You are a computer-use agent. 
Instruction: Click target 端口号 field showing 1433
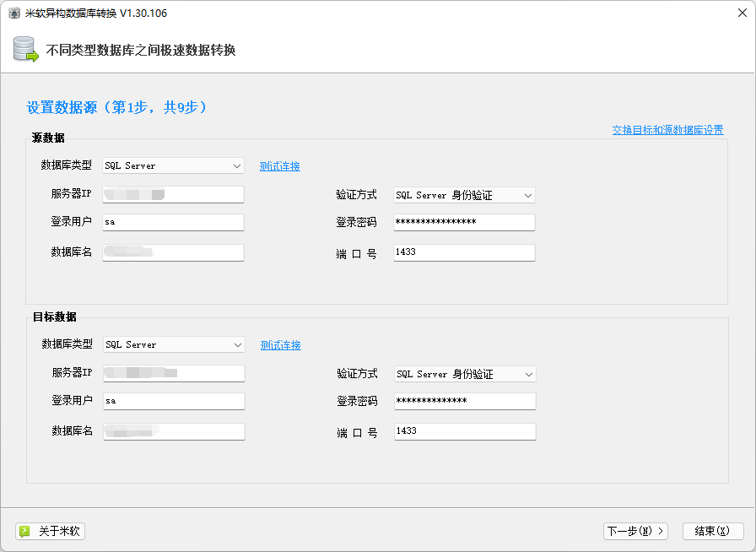tap(465, 431)
